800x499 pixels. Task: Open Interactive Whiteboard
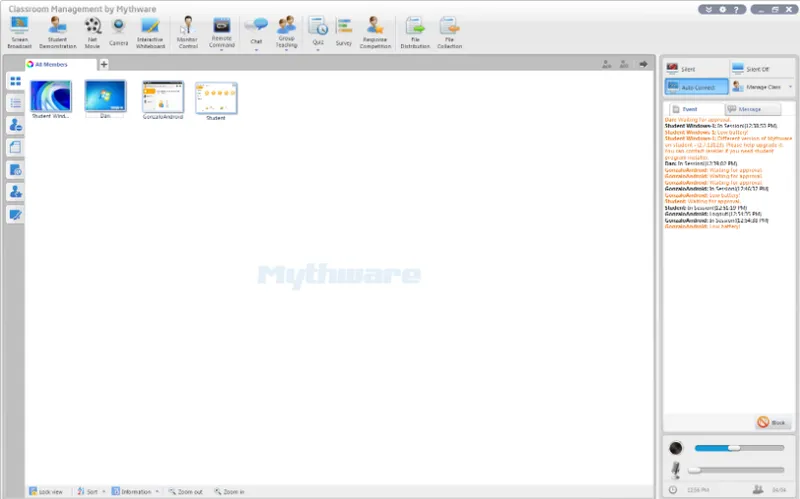tap(151, 32)
